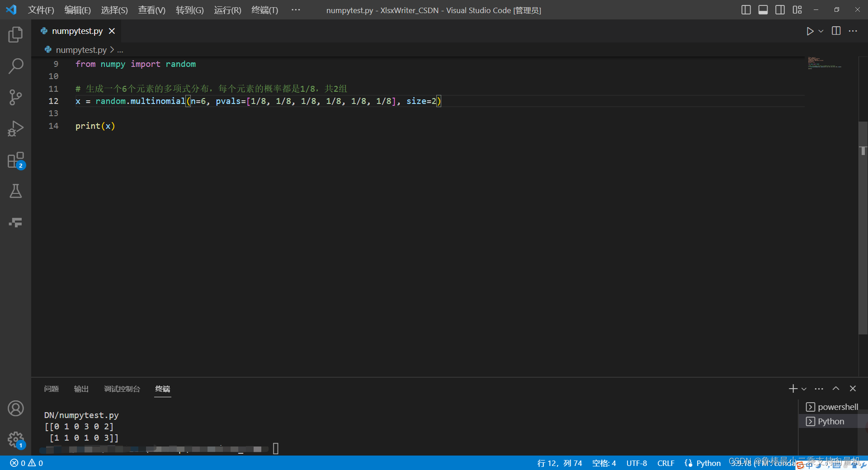Show hidden menus via title bar ellipsis

[296, 9]
